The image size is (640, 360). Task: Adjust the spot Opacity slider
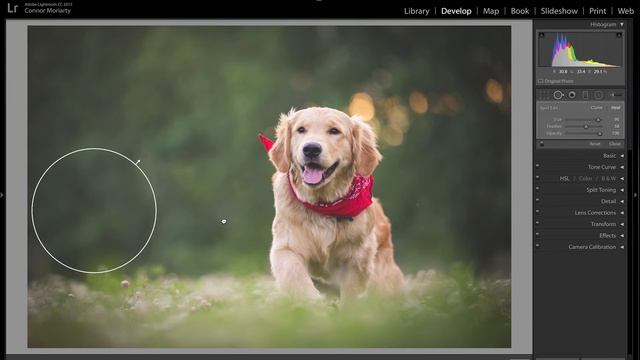584,133
